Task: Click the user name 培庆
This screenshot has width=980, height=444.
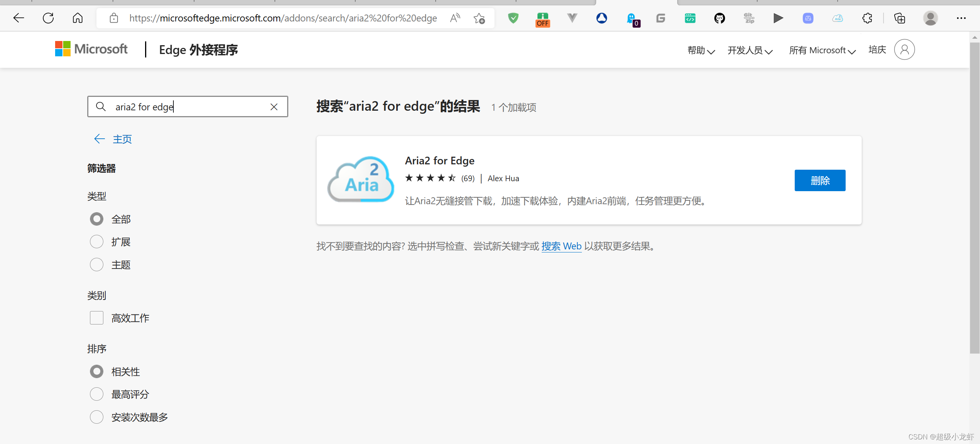Action: (877, 50)
